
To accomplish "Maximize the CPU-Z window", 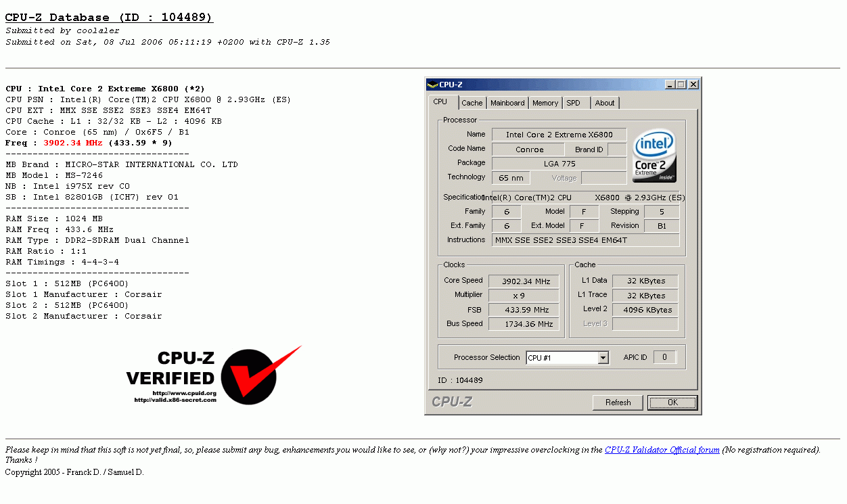I will click(x=681, y=85).
